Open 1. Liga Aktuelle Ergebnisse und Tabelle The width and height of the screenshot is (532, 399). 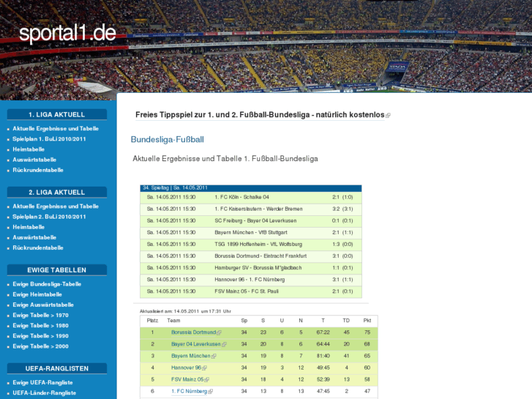point(56,128)
